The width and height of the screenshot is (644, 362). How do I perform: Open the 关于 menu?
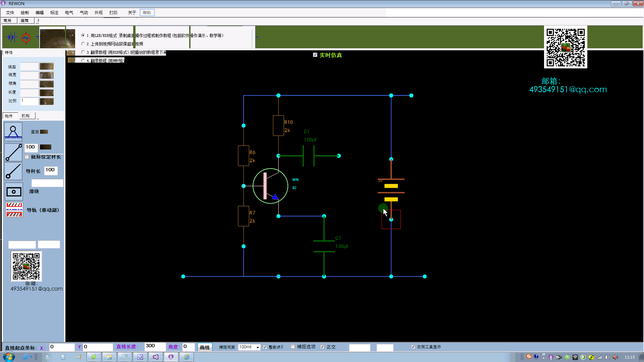click(132, 13)
